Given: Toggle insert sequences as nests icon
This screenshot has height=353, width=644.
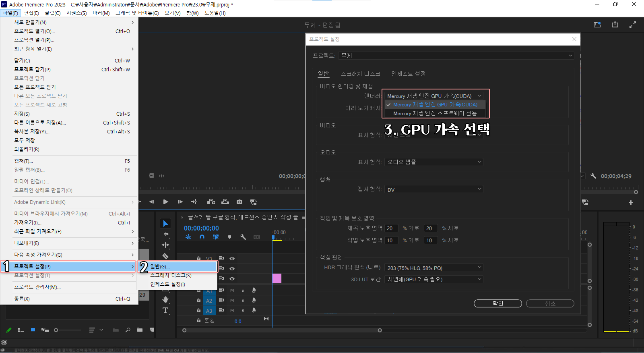Looking at the screenshot, I should [x=188, y=237].
